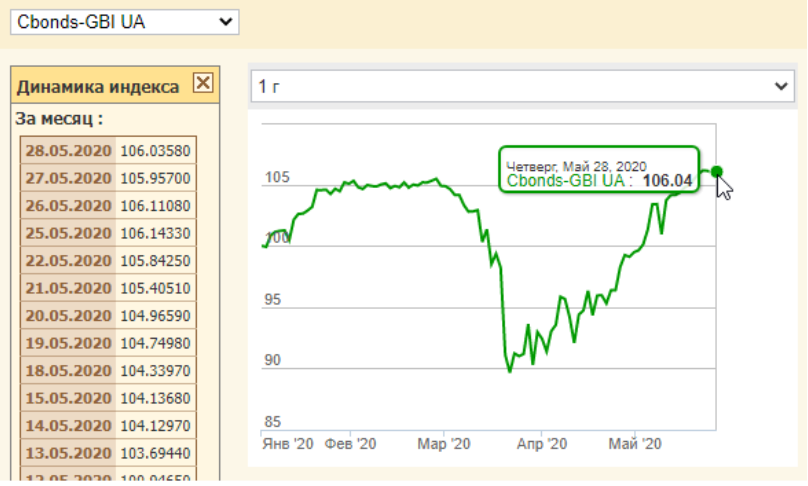Select date cell 14.05.2020

click(68, 425)
